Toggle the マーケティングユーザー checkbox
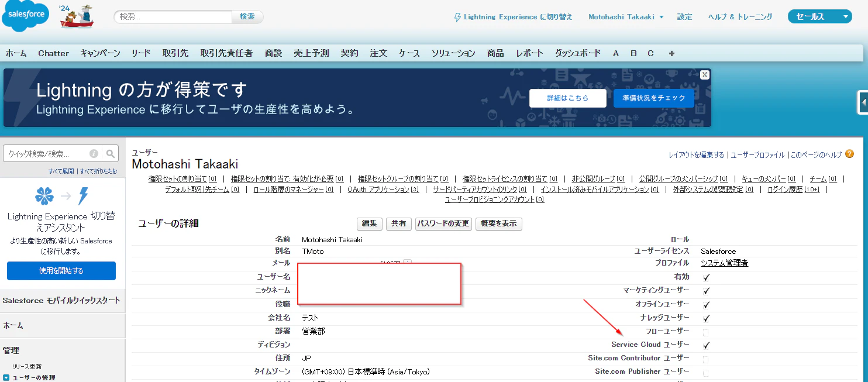 (706, 291)
